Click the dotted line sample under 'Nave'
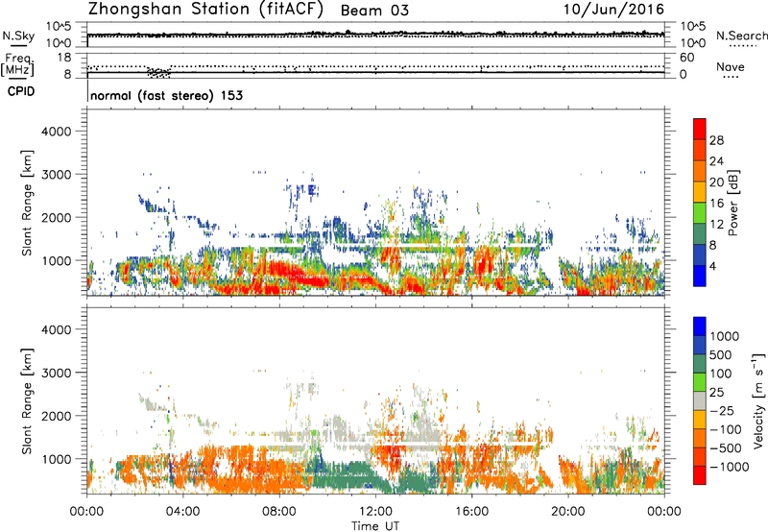Viewport: 768px width, 532px height. pyautogui.click(x=731, y=78)
